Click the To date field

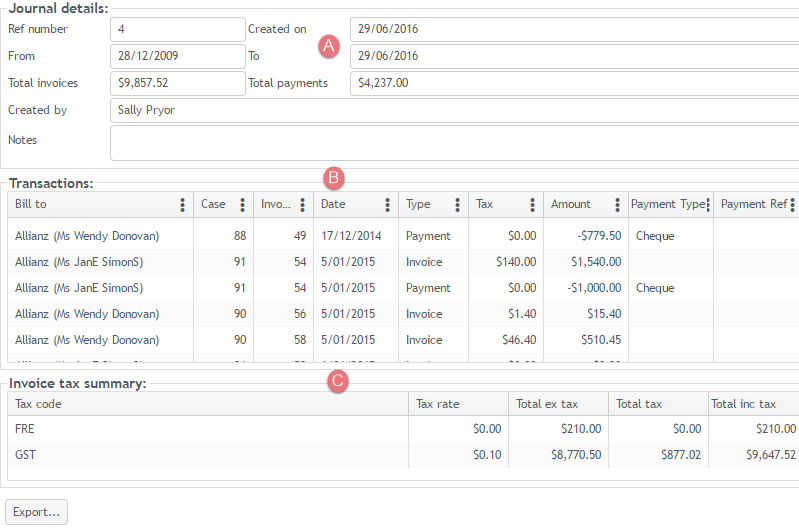click(x=574, y=56)
